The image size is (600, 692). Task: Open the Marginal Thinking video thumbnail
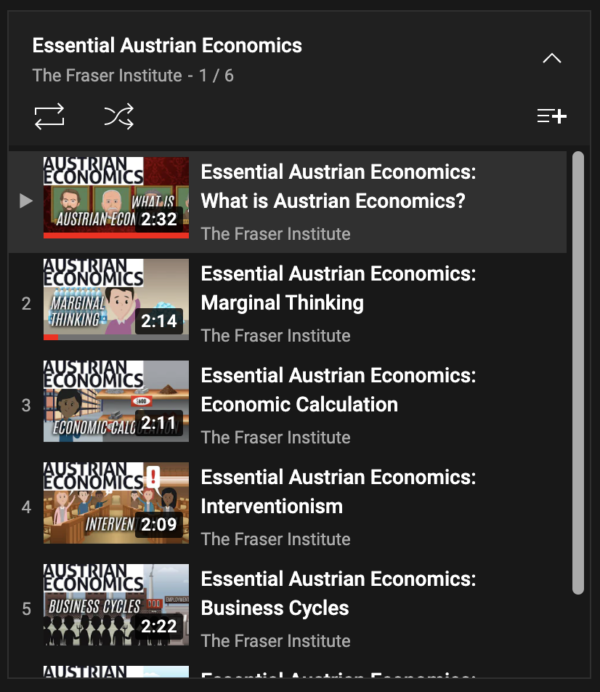click(x=116, y=300)
